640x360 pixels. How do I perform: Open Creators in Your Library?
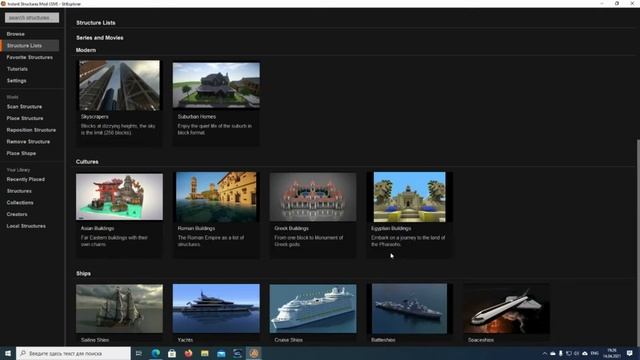17,214
